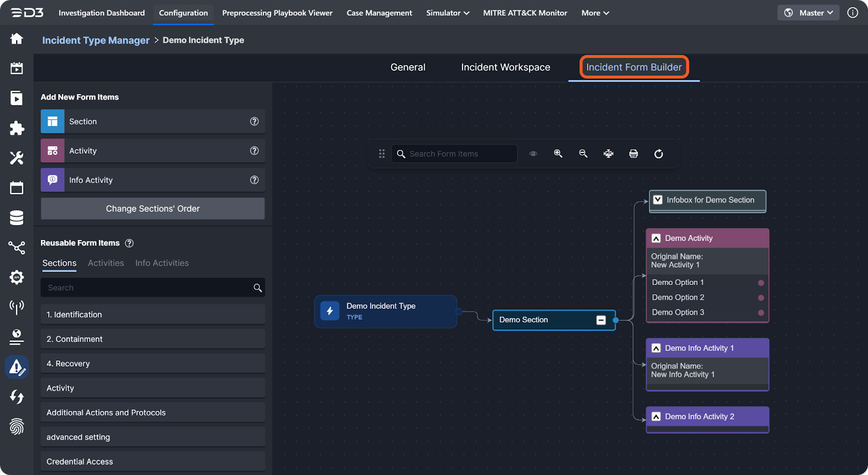Collapse the Demo Activity node chevron
868x475 pixels.
click(656, 238)
